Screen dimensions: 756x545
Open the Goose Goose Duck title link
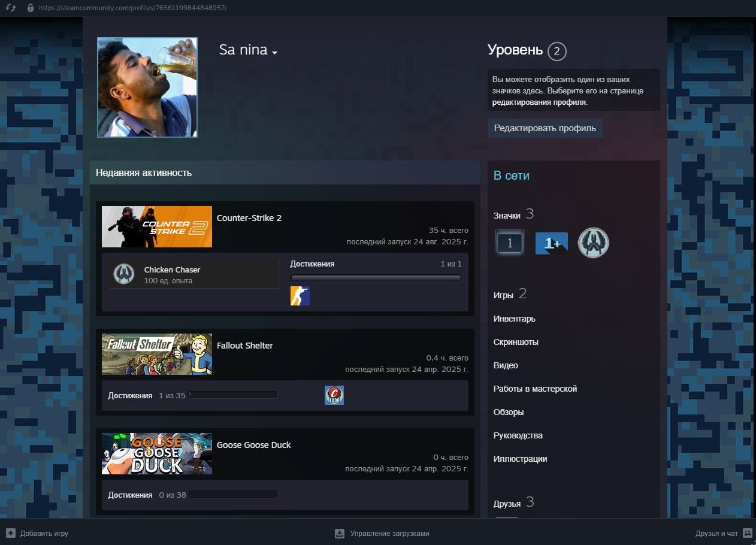point(254,445)
